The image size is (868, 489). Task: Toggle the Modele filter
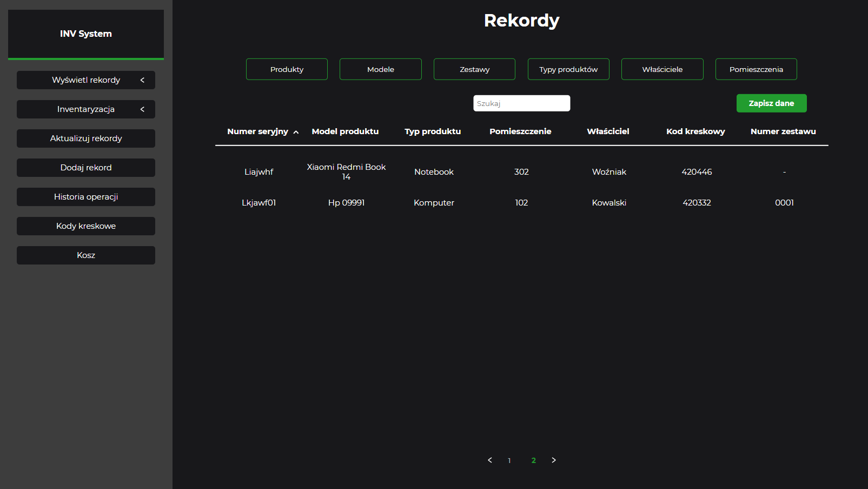[380, 69]
